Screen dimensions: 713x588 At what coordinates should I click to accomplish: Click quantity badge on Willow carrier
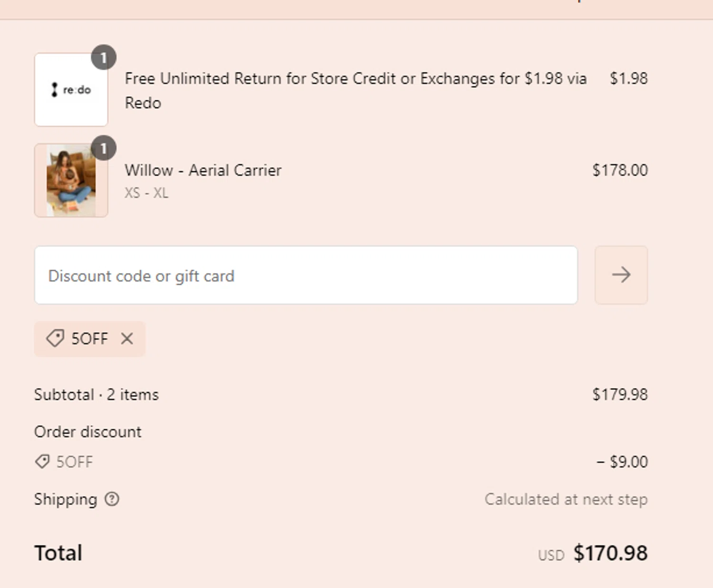(x=104, y=149)
